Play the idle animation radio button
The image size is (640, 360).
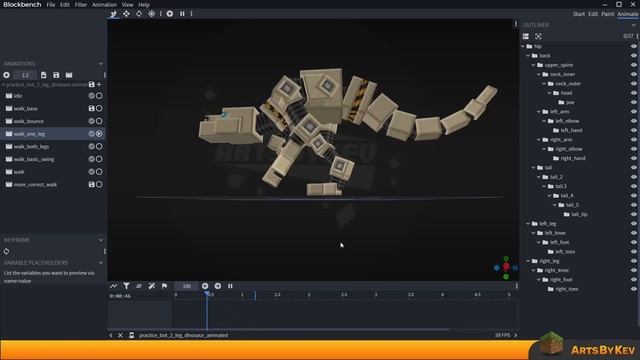pos(99,96)
